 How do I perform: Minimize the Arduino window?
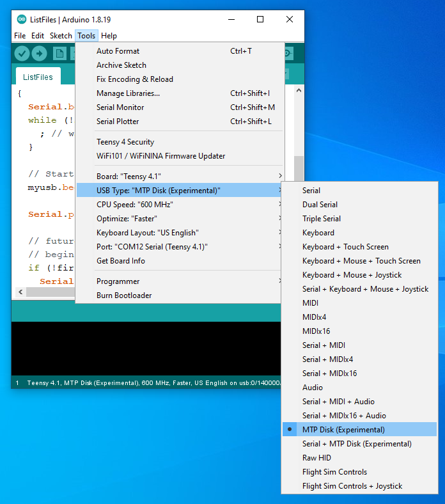pos(231,20)
